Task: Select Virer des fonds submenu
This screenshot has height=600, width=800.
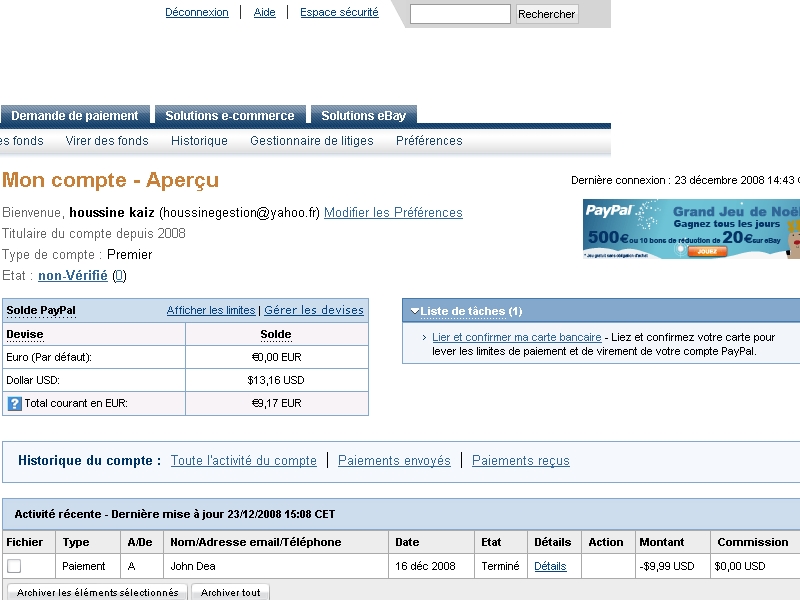Action: [107, 141]
